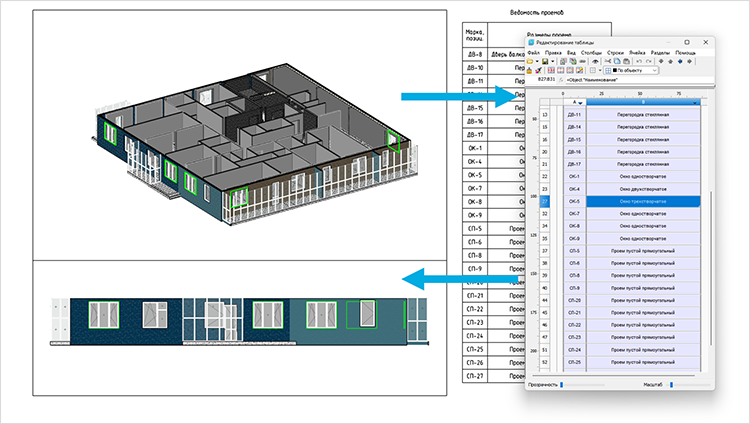Select the 'Окно двухстворчатое' cell for ОК-4
The width and height of the screenshot is (750, 424).
[x=645, y=188]
